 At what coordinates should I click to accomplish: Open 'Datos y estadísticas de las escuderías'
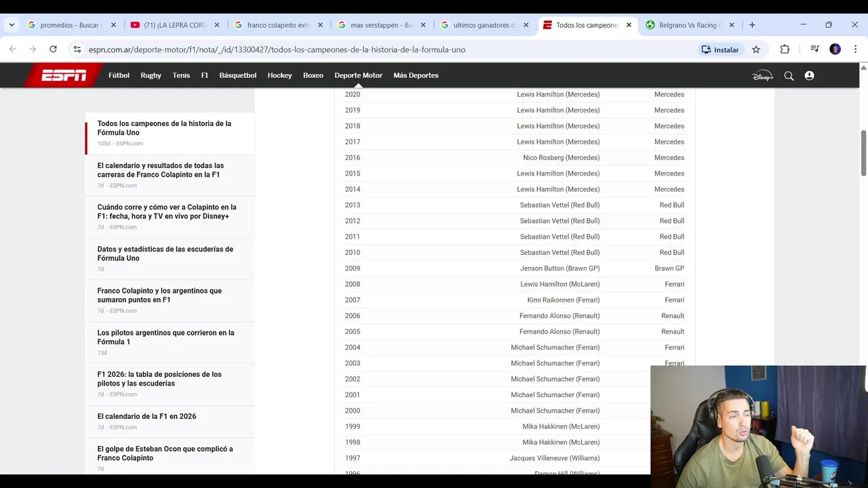tap(165, 253)
